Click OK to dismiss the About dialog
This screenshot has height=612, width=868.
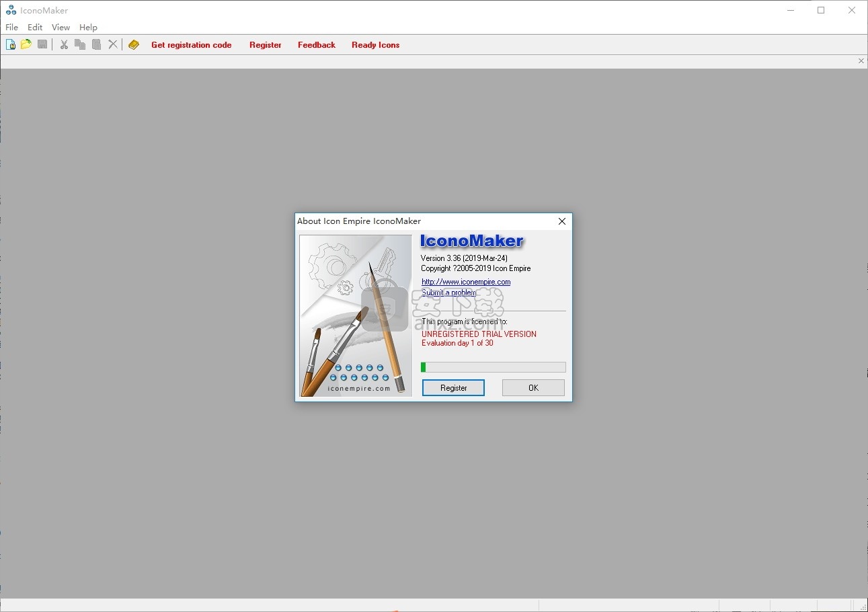[533, 388]
